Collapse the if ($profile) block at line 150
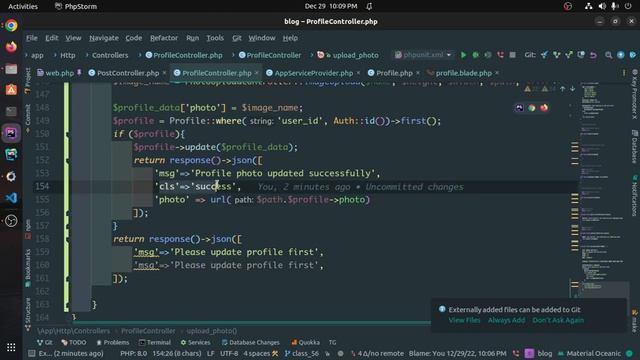Image resolution: width=640 pixels, height=360 pixels. [x=67, y=134]
